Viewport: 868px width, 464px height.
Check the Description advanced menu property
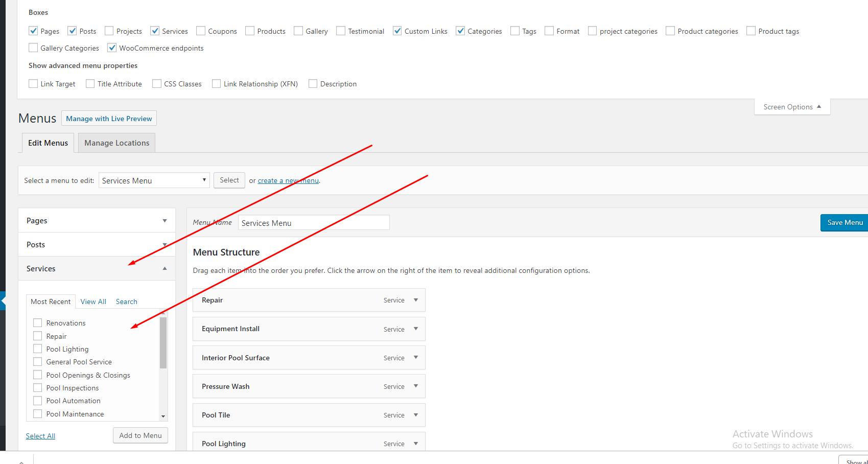pos(313,83)
